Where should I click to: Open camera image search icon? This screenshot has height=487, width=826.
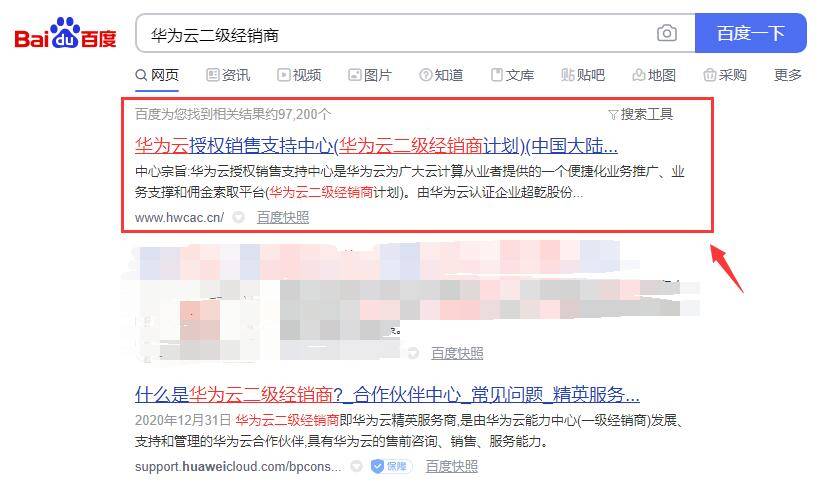pos(666,34)
